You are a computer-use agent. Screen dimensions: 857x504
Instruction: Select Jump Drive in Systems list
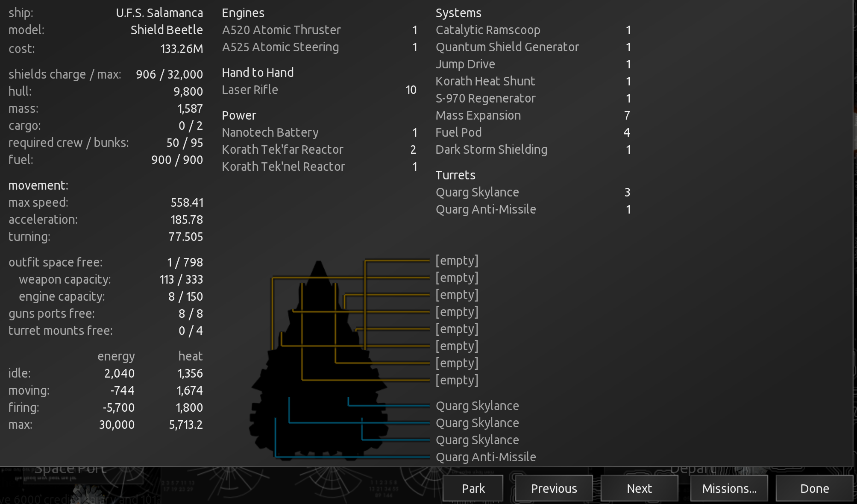465,64
